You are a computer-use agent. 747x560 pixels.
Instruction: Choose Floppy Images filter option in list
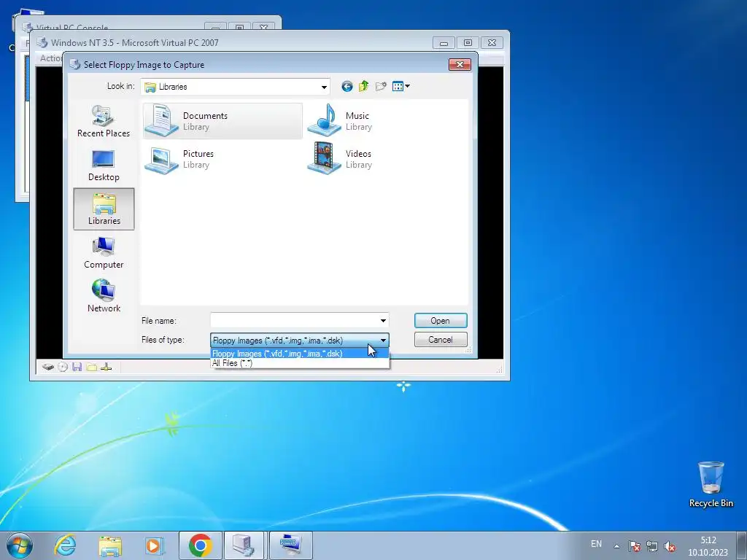click(300, 354)
